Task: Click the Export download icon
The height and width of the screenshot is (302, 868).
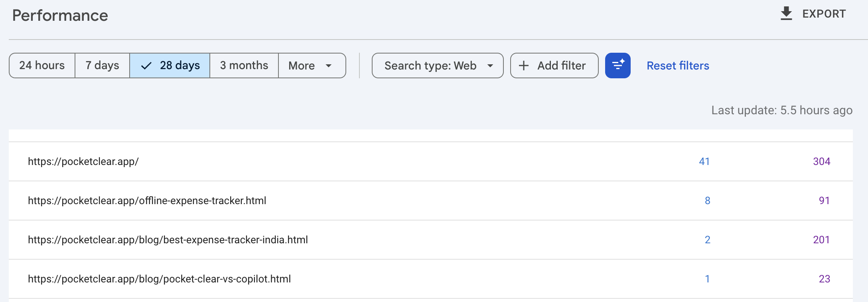Action: click(786, 14)
